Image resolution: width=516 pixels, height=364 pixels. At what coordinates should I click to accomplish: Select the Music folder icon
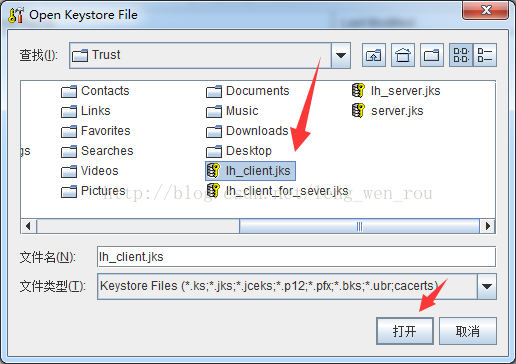(x=214, y=111)
